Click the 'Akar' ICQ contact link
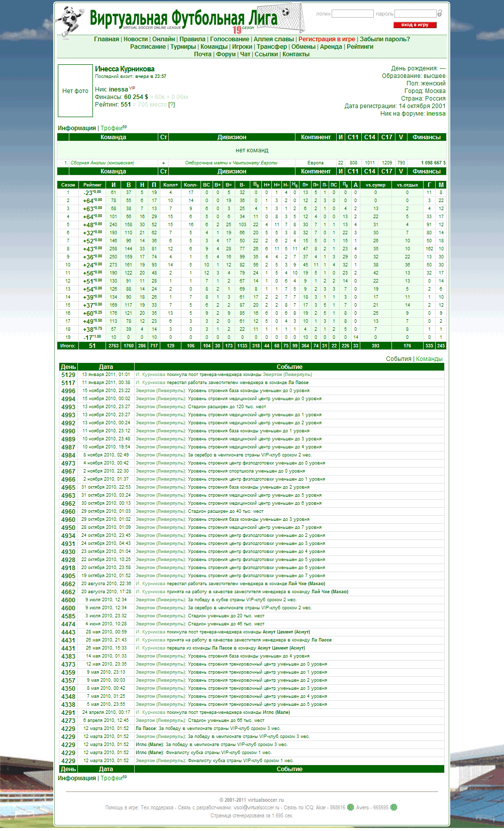The height and width of the screenshot is (831, 504). (321, 807)
